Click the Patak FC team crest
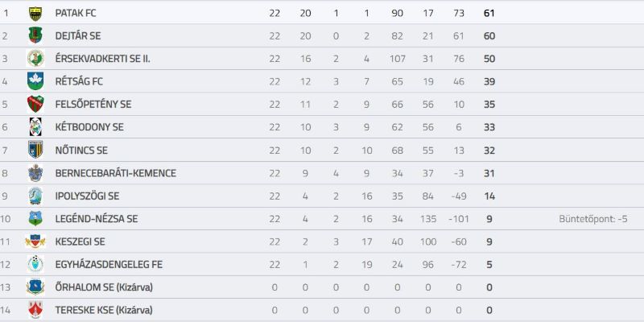The height and width of the screenshot is (322, 644). coord(35,14)
